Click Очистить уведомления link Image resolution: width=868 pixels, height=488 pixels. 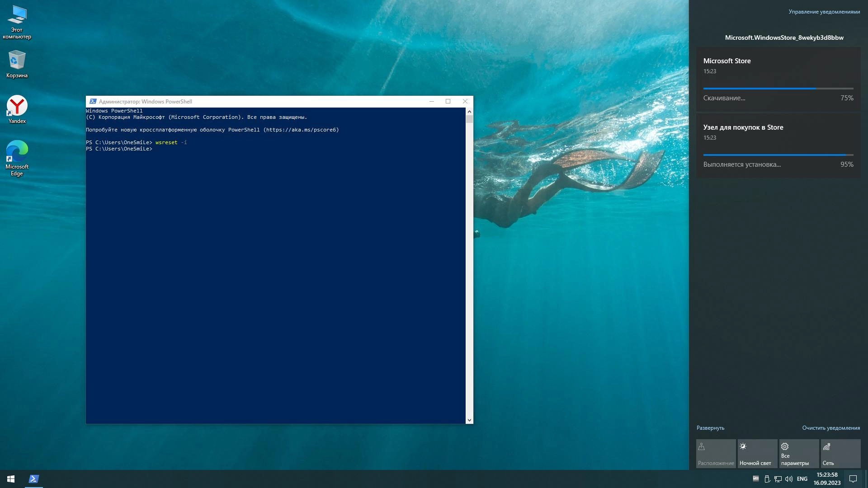(x=831, y=428)
